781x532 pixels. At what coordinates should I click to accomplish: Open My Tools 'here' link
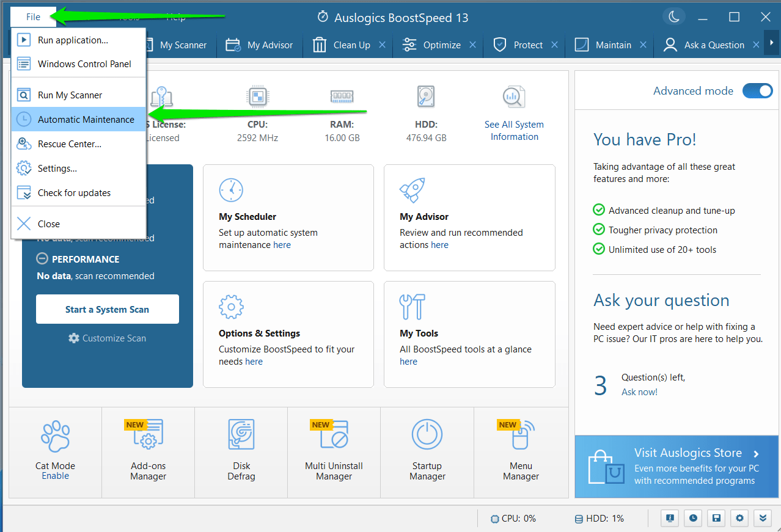coord(408,362)
